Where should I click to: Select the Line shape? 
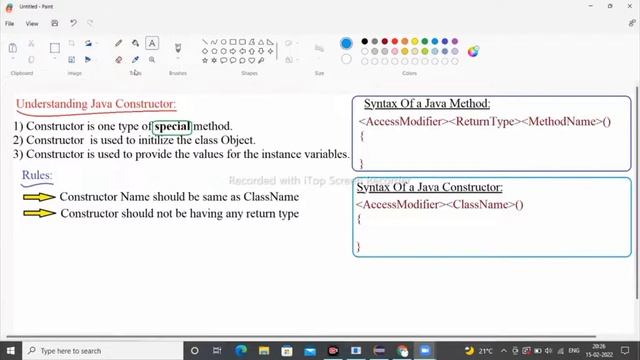[x=205, y=42]
